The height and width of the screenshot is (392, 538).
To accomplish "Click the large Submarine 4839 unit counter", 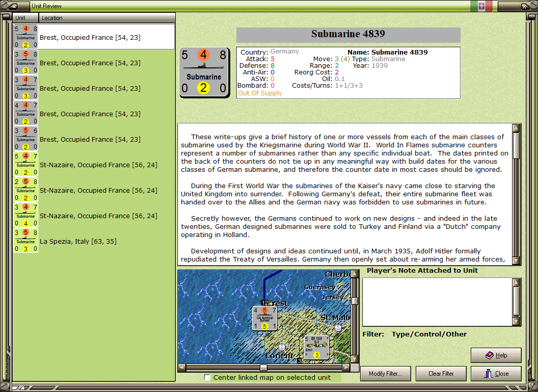I will tap(204, 72).
